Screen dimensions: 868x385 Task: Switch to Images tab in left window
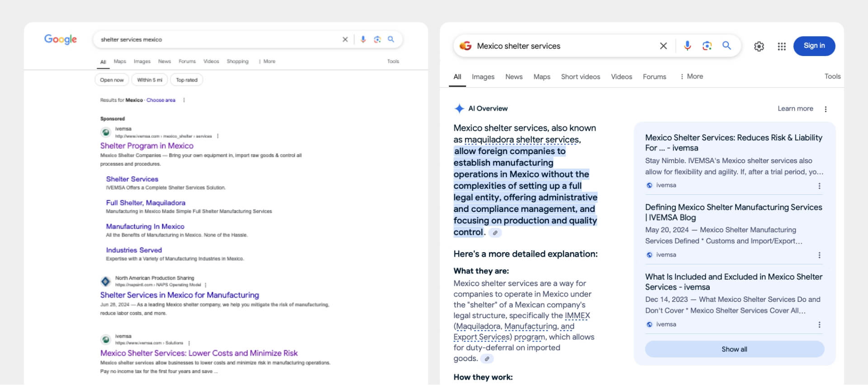pos(142,61)
